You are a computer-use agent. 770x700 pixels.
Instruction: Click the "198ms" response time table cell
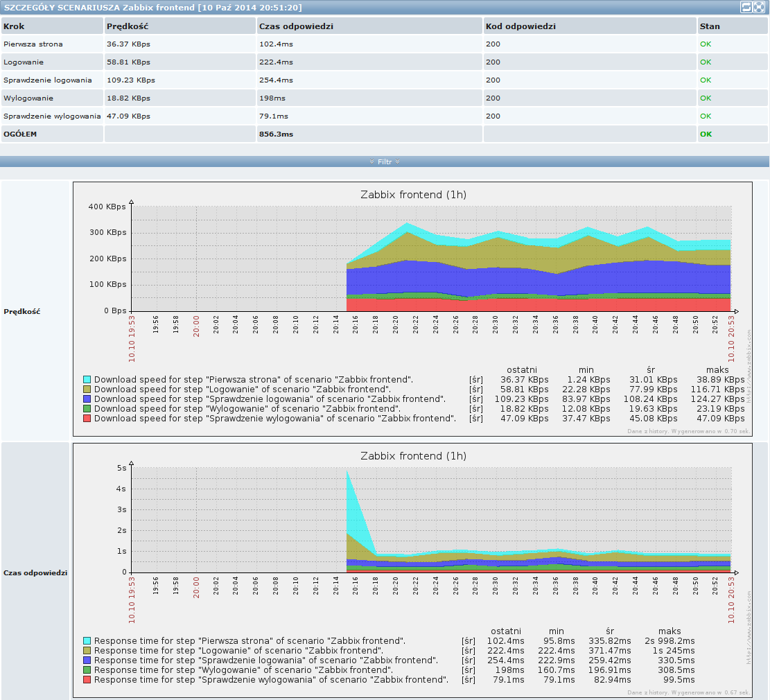pos(272,98)
